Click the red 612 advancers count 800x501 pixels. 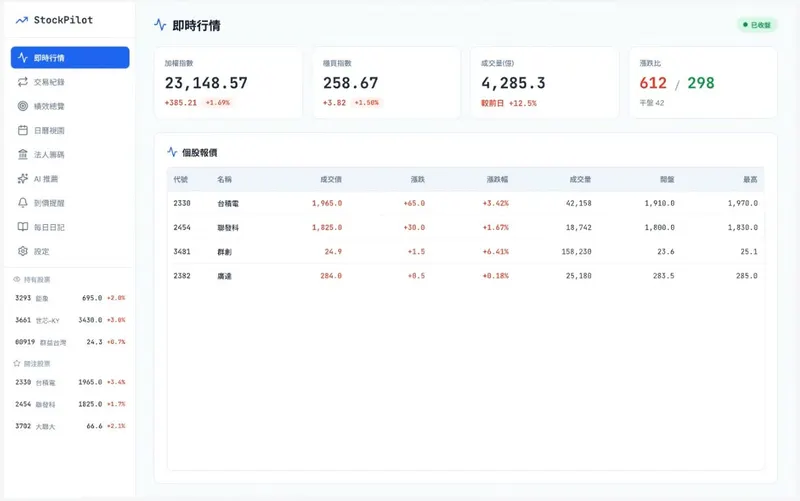pos(653,83)
